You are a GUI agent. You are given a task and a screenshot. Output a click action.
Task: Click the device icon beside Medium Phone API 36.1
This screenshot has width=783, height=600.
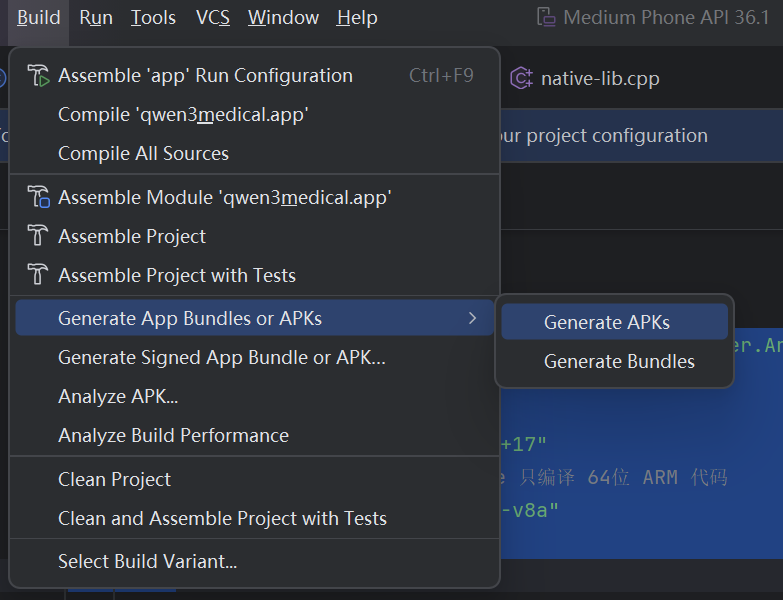tap(546, 17)
